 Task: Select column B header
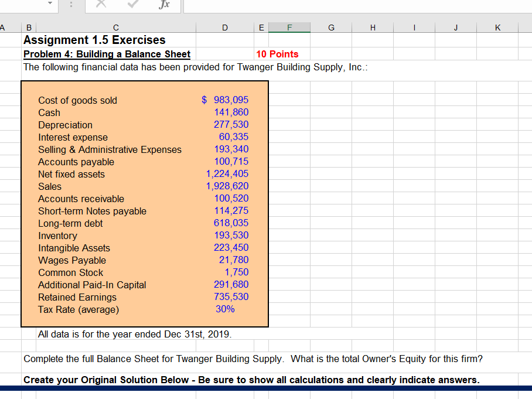tap(29, 28)
